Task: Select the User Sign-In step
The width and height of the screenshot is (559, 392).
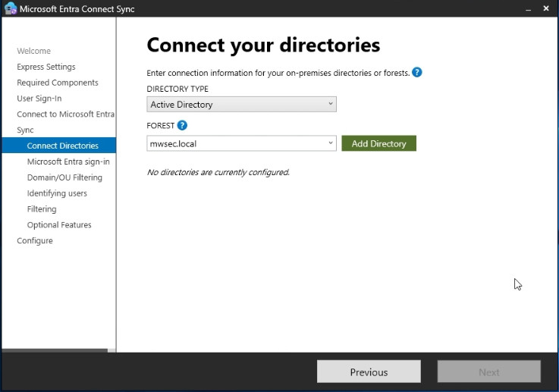Action: pos(39,99)
